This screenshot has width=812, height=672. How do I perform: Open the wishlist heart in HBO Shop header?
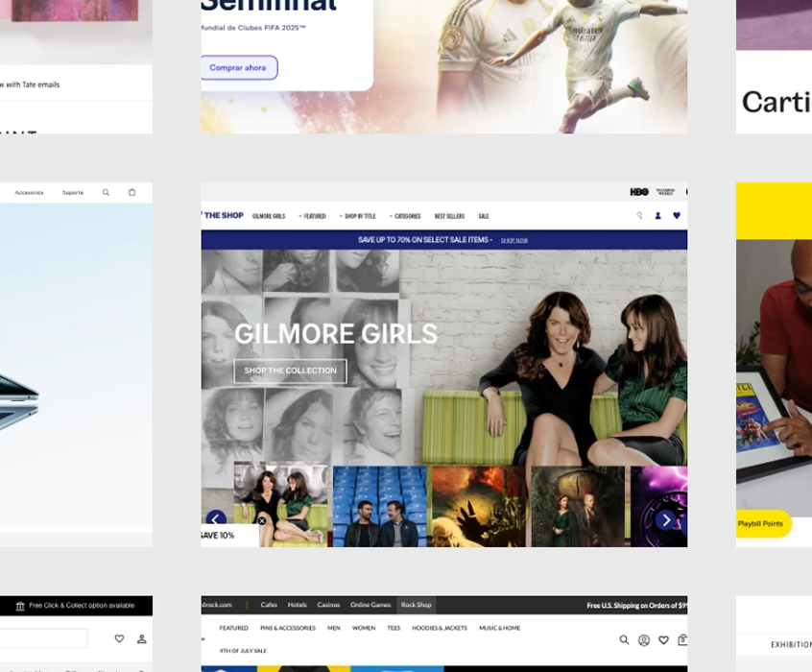pyautogui.click(x=676, y=216)
